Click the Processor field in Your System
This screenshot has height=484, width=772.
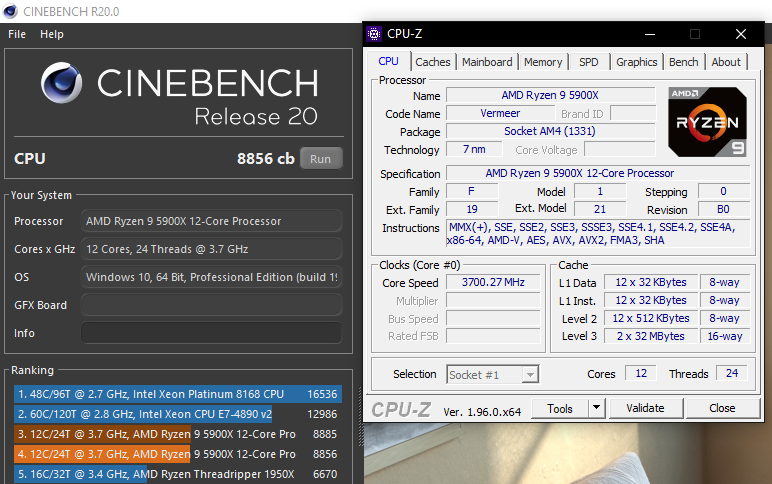point(211,221)
